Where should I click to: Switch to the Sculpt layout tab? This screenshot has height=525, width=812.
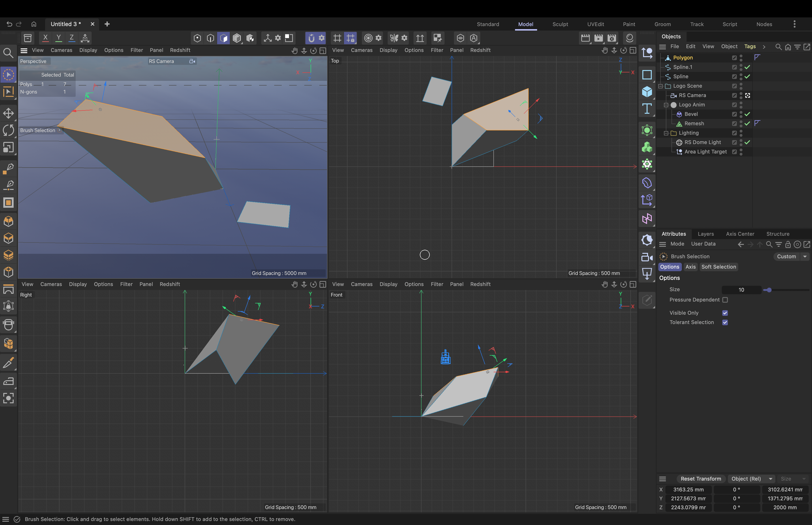[x=560, y=24]
